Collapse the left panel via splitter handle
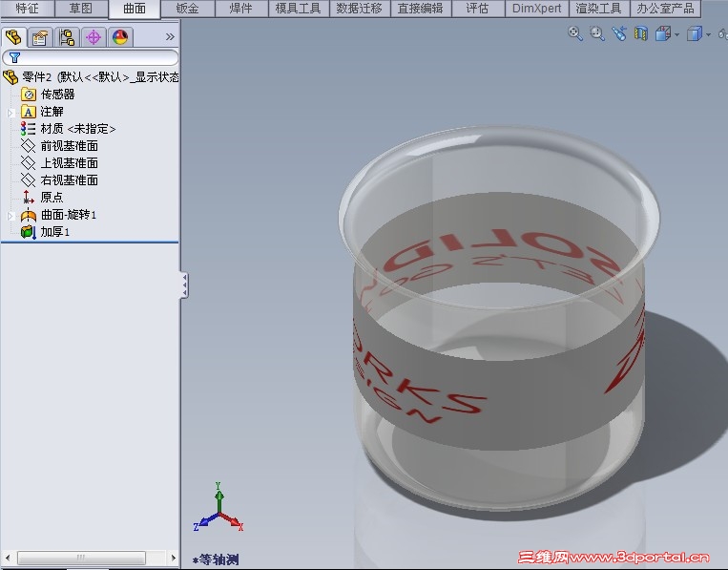728x570 pixels. click(184, 285)
